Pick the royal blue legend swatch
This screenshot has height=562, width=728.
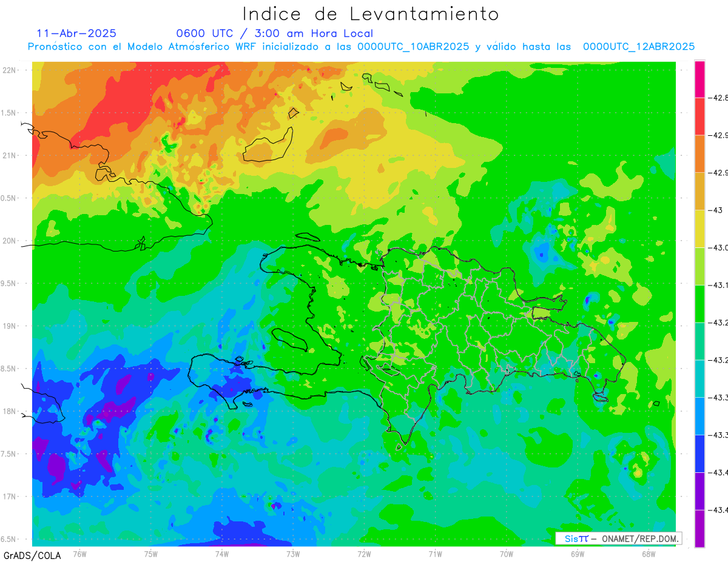tap(699, 454)
